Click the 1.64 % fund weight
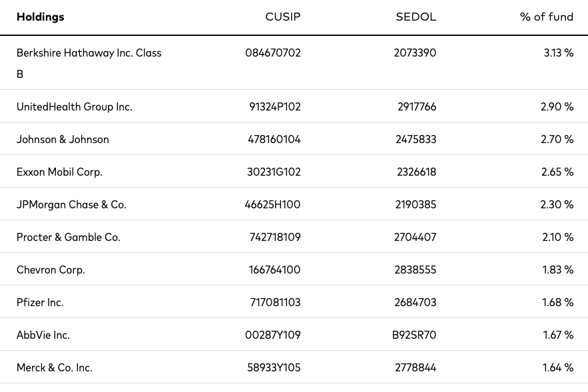Screen dimensions: 588x392 [x=557, y=367]
